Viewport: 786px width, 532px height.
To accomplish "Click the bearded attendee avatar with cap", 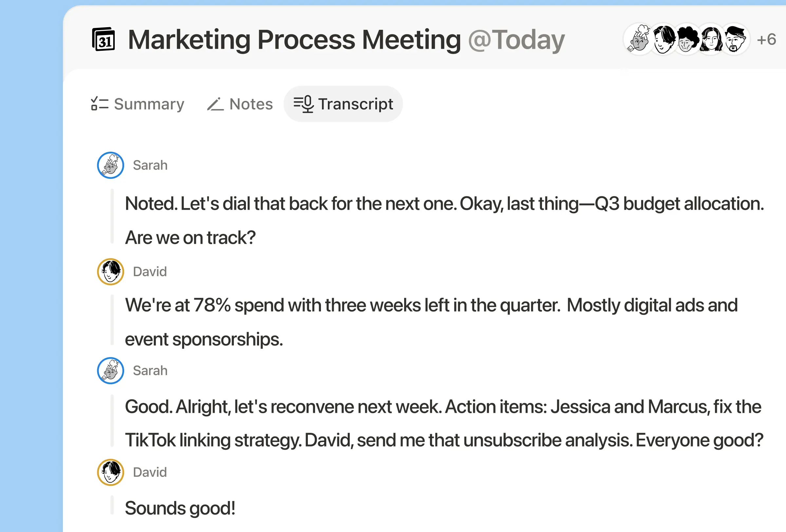I will tap(735, 39).
